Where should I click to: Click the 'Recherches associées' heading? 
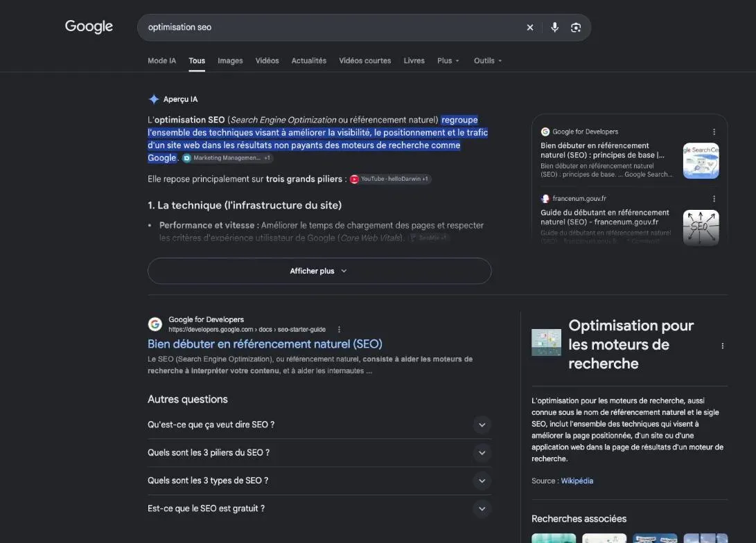pyautogui.click(x=579, y=519)
